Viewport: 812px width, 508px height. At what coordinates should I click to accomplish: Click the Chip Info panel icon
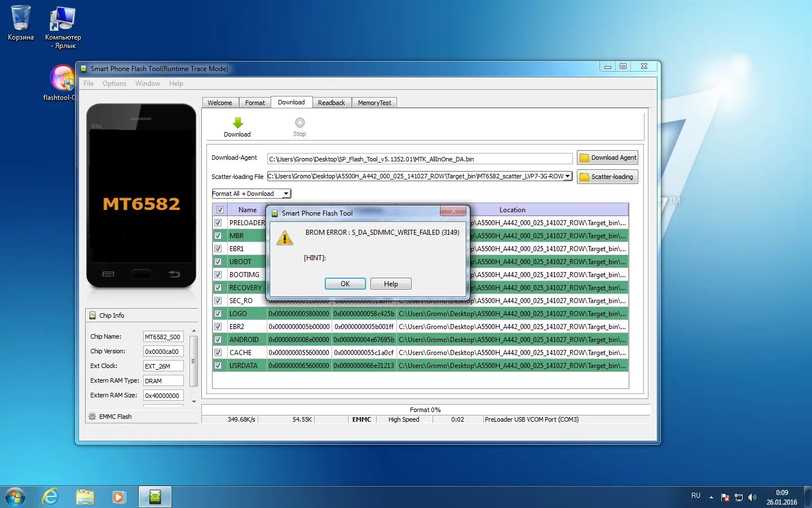click(x=93, y=316)
